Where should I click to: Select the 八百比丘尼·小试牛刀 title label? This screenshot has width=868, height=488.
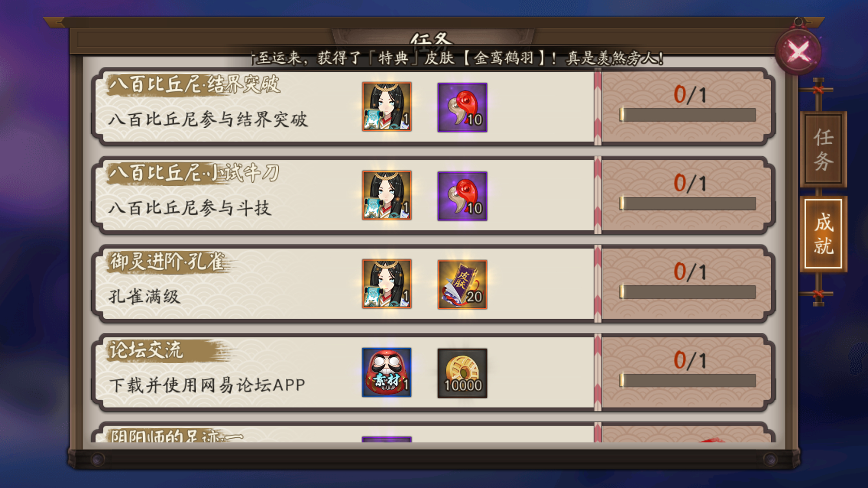pos(194,173)
